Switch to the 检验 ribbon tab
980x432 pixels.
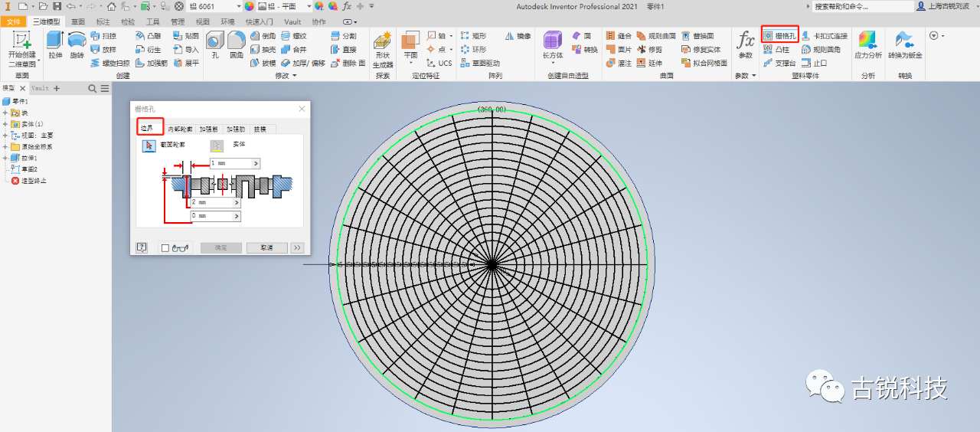coord(128,21)
